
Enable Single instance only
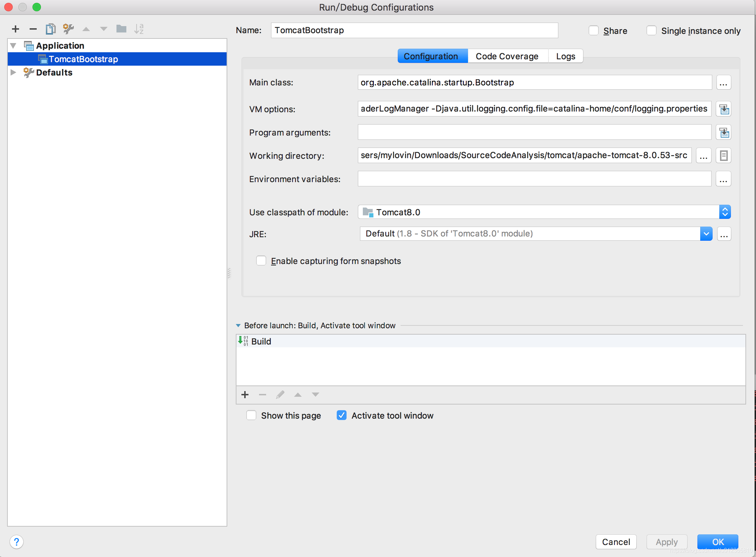click(652, 31)
